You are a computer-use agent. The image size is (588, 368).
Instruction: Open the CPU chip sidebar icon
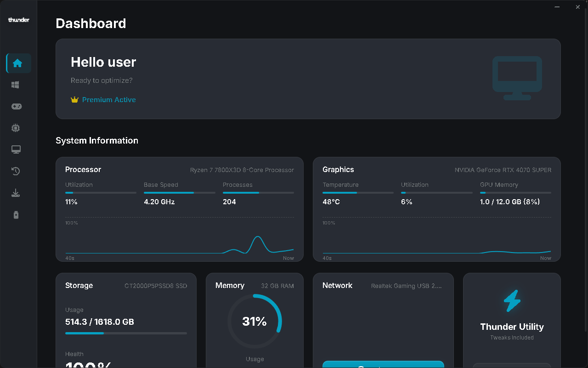coord(16,128)
